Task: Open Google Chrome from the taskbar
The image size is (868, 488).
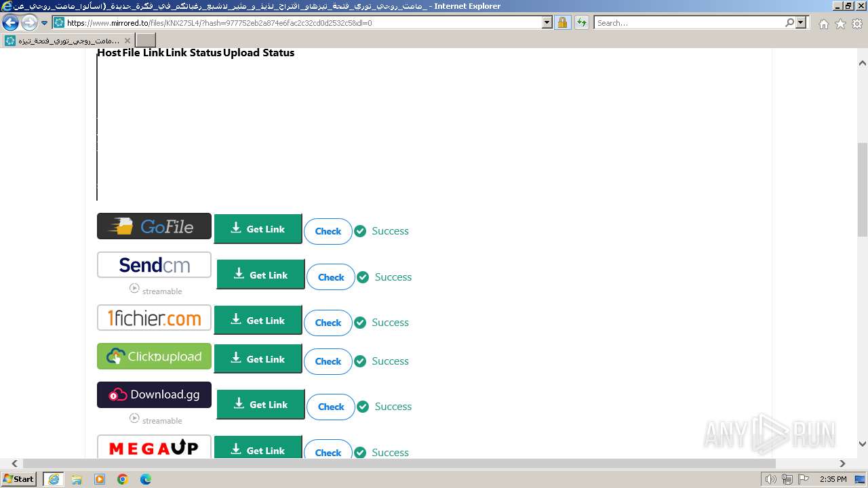Action: [x=123, y=479]
